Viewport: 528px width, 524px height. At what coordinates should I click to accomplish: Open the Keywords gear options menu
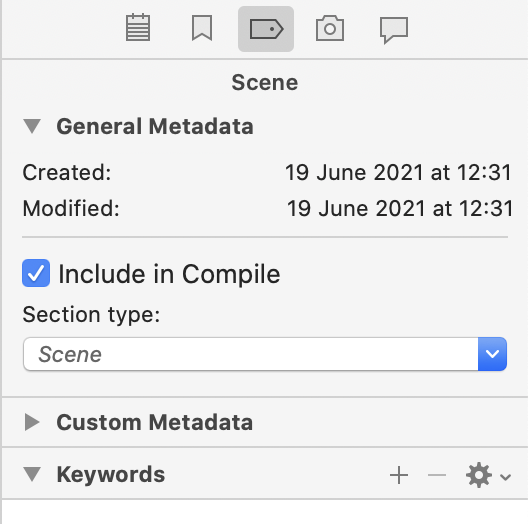pyautogui.click(x=488, y=476)
